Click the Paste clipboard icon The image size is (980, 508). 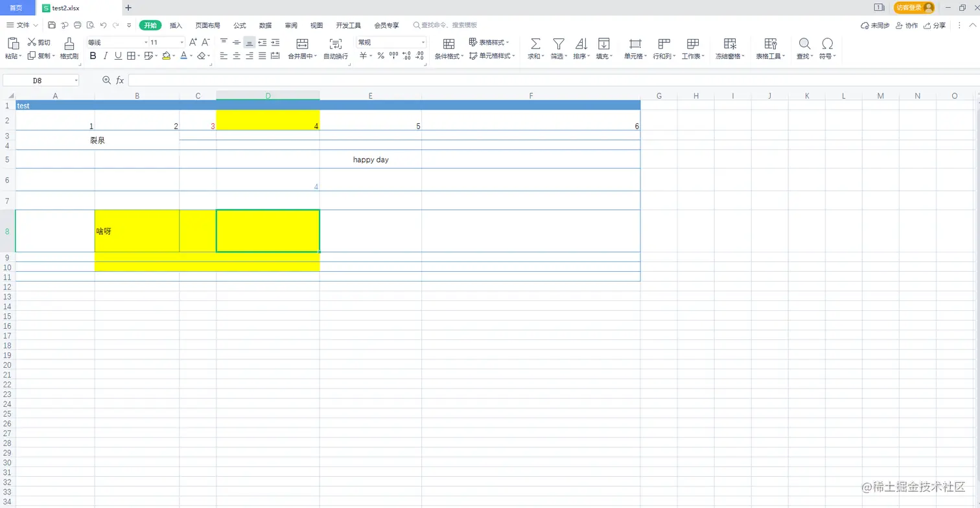point(13,43)
